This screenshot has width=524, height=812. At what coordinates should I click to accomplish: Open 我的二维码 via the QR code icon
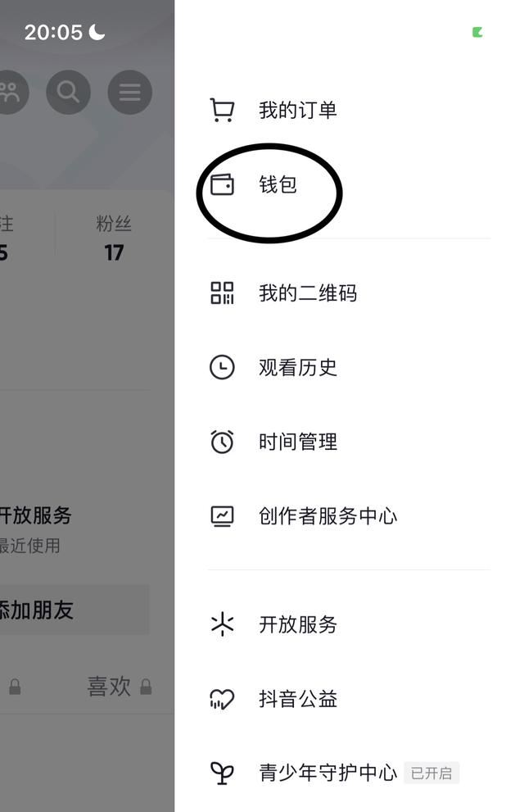pyautogui.click(x=221, y=293)
